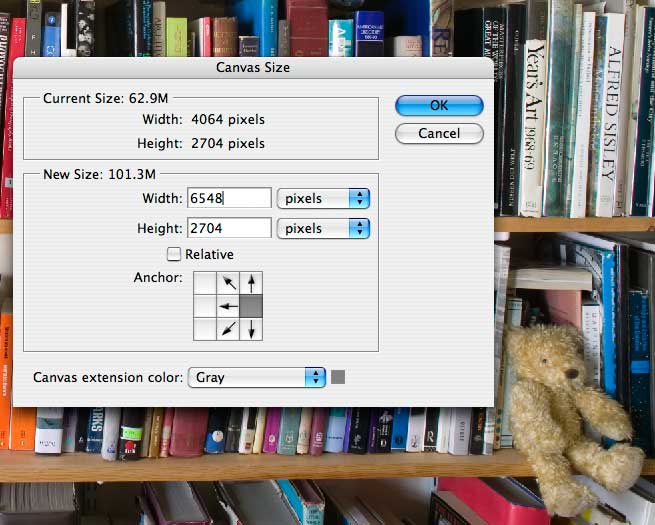The height and width of the screenshot is (525, 655).
Task: Cancel the Canvas Size dialog
Action: tap(439, 133)
